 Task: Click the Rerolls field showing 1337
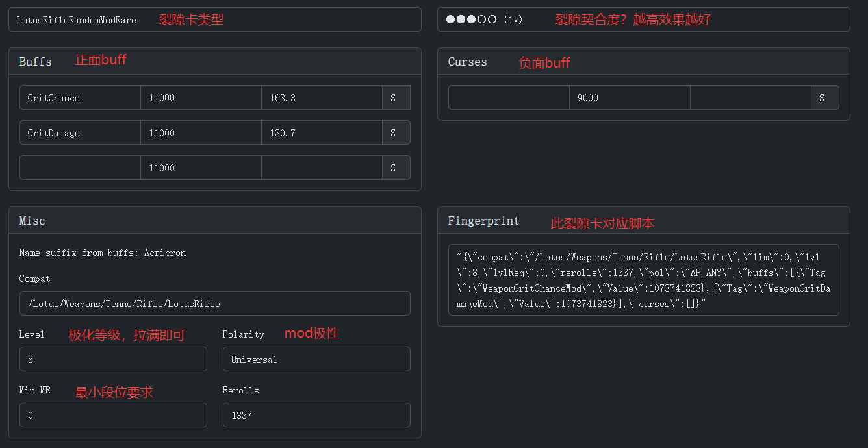coord(316,415)
